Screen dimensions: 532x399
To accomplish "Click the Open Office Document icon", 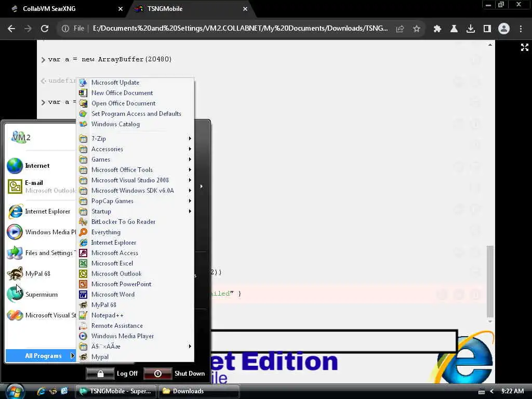I will (x=83, y=103).
